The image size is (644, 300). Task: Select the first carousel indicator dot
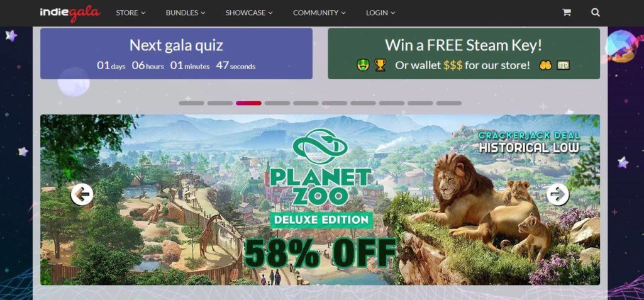click(191, 103)
